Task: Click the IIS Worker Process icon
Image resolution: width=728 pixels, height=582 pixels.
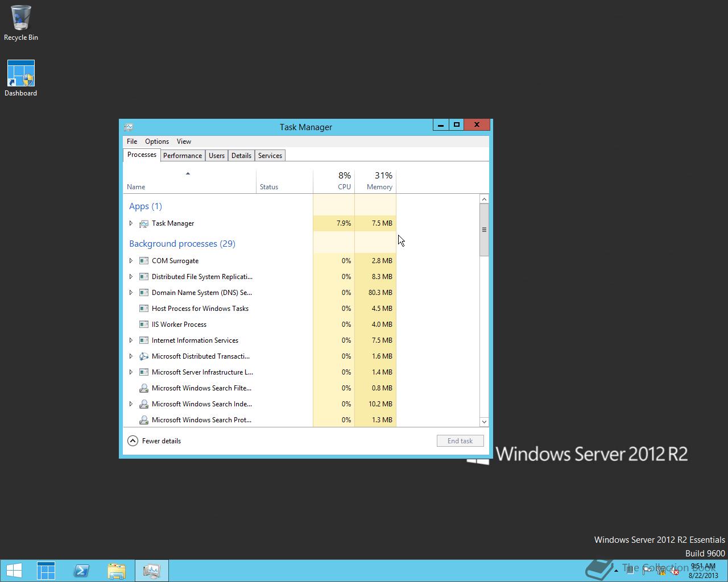Action: pyautogui.click(x=144, y=325)
